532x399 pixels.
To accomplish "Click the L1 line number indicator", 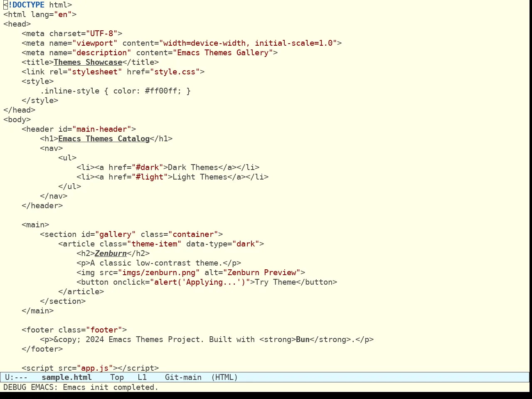I will (x=142, y=377).
